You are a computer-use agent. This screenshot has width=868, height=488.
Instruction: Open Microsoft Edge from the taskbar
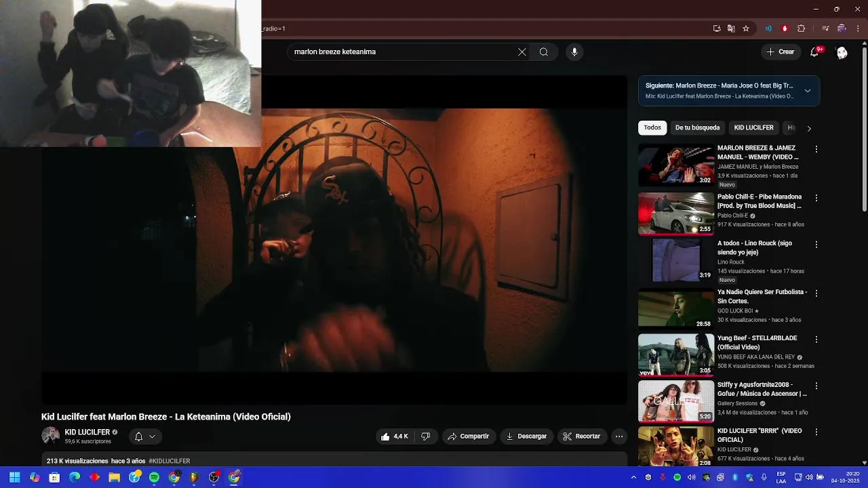[75, 477]
